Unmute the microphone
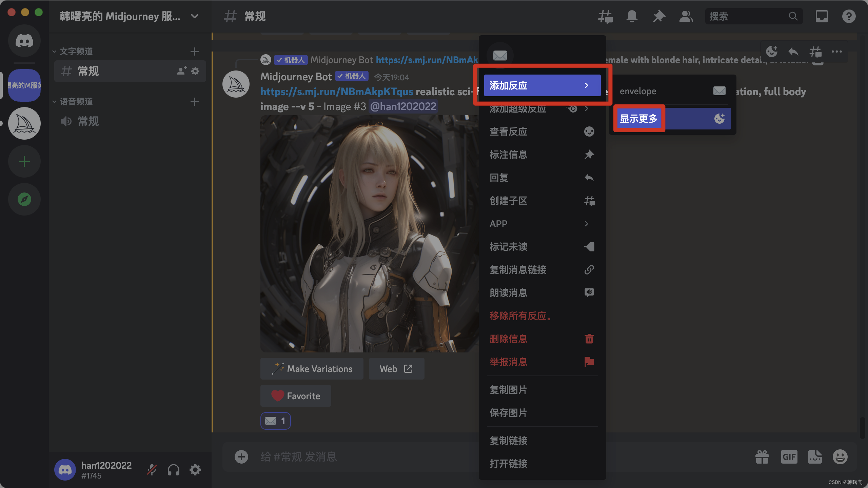 point(152,470)
